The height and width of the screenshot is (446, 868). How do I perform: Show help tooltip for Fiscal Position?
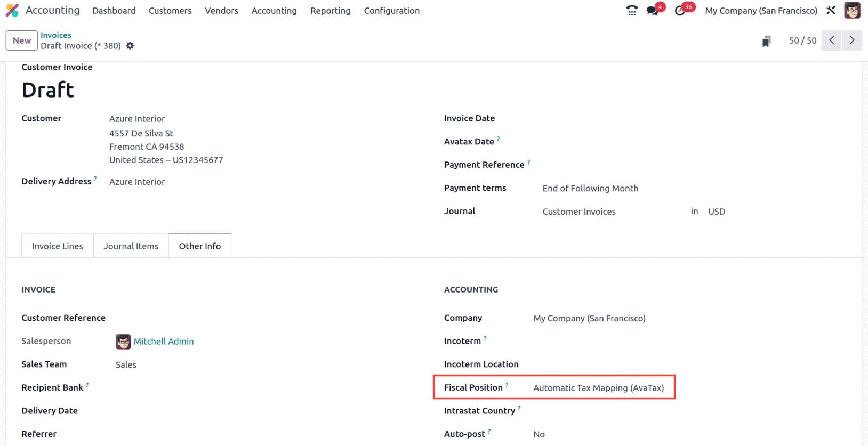pyautogui.click(x=507, y=385)
